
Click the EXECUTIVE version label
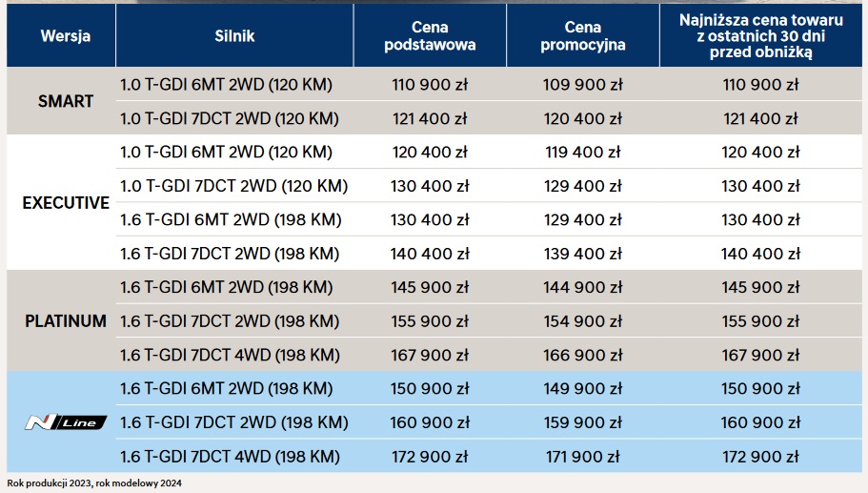[66, 203]
